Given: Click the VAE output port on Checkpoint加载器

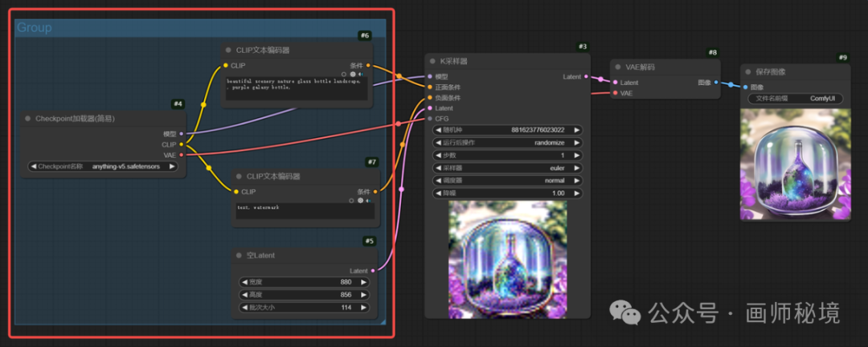Looking at the screenshot, I should pos(182,155).
